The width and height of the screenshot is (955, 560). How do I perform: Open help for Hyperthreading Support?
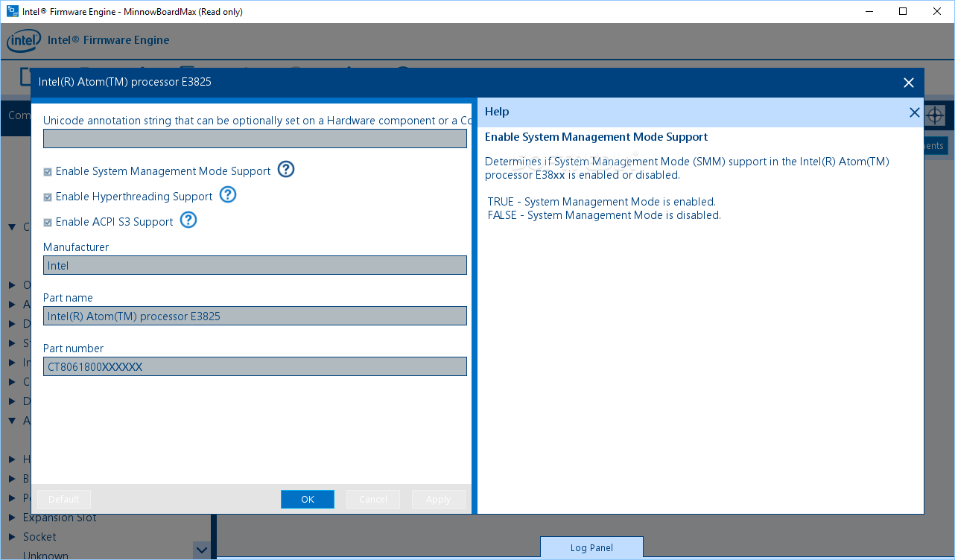[x=228, y=195]
